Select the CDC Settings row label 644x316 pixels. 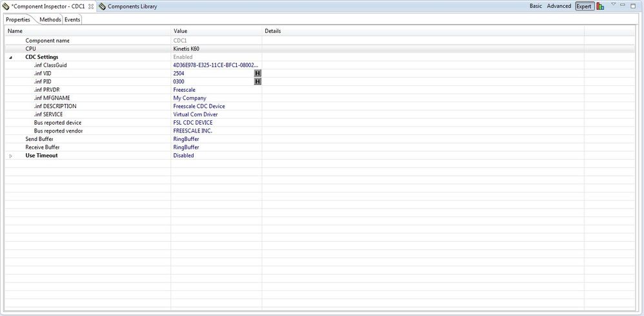coord(41,58)
